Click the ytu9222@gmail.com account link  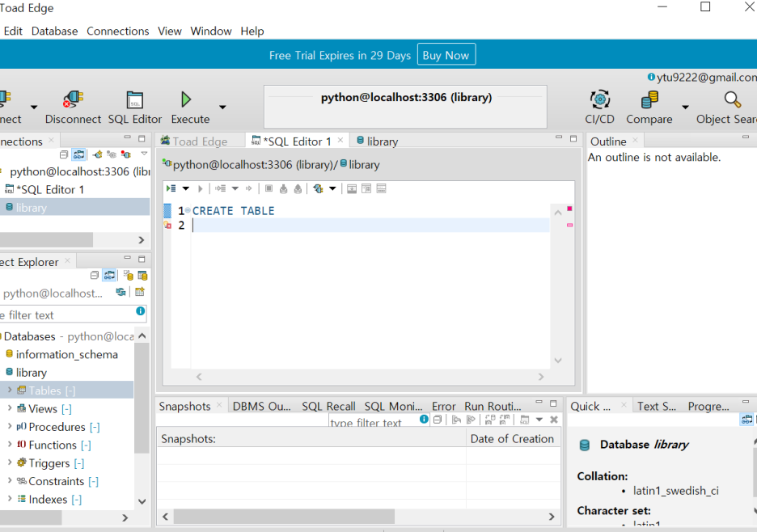tap(704, 78)
